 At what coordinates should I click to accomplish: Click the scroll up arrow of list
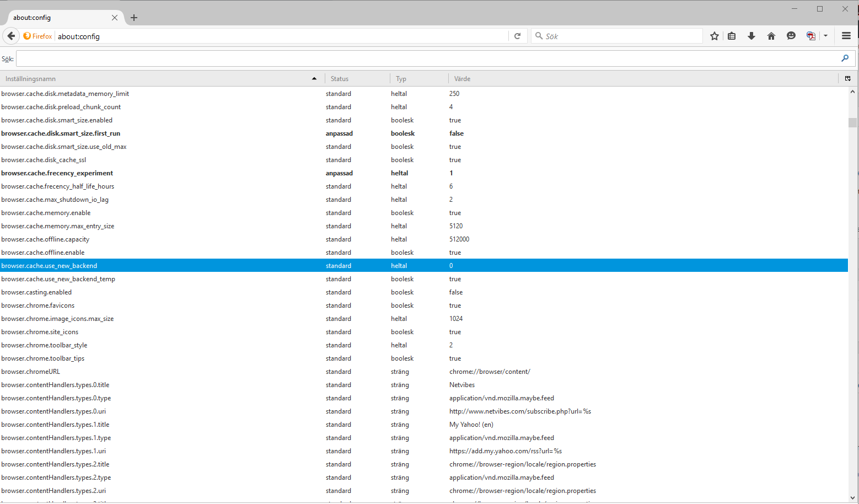coord(853,92)
